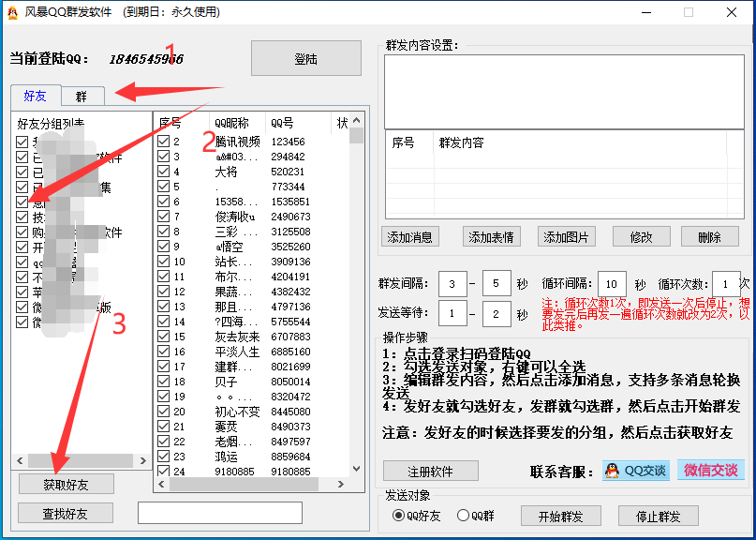This screenshot has width=756, height=540.
Task: Click group list scroll left arrow
Action: (x=20, y=461)
